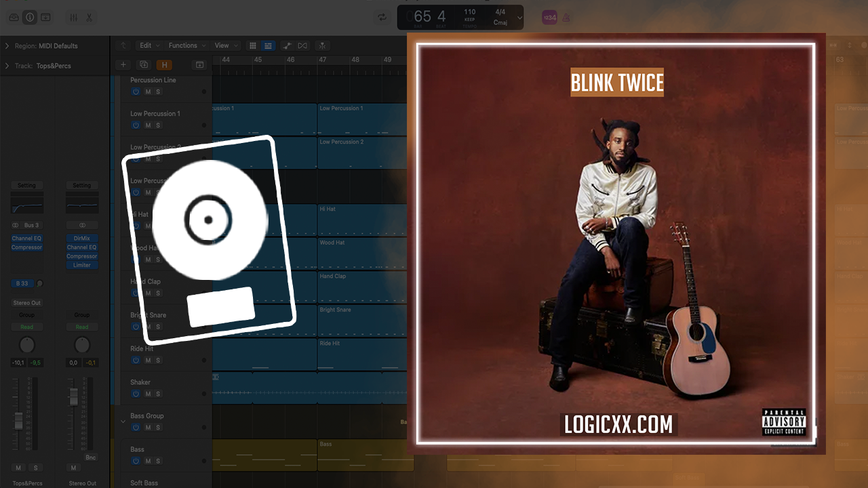Toggle the 1234 count-in button
This screenshot has width=868, height=488.
pyautogui.click(x=550, y=18)
